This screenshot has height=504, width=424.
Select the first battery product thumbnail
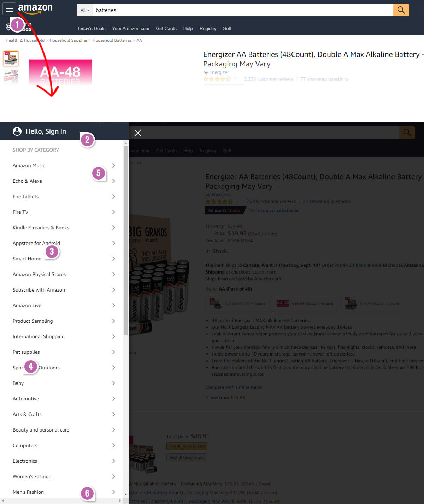pos(11,59)
